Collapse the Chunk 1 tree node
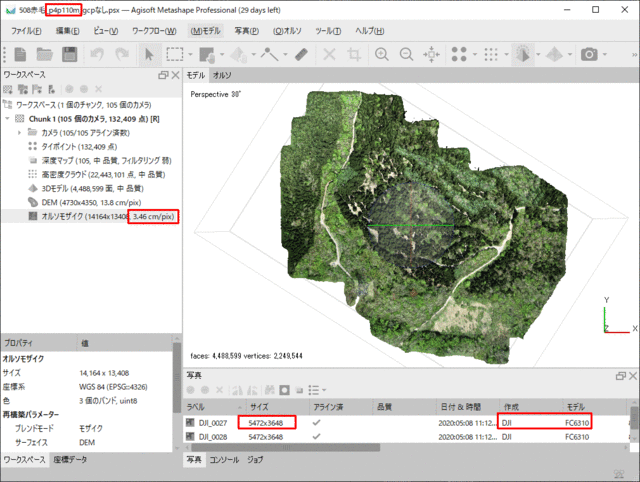The height and width of the screenshot is (482, 640). (7, 119)
